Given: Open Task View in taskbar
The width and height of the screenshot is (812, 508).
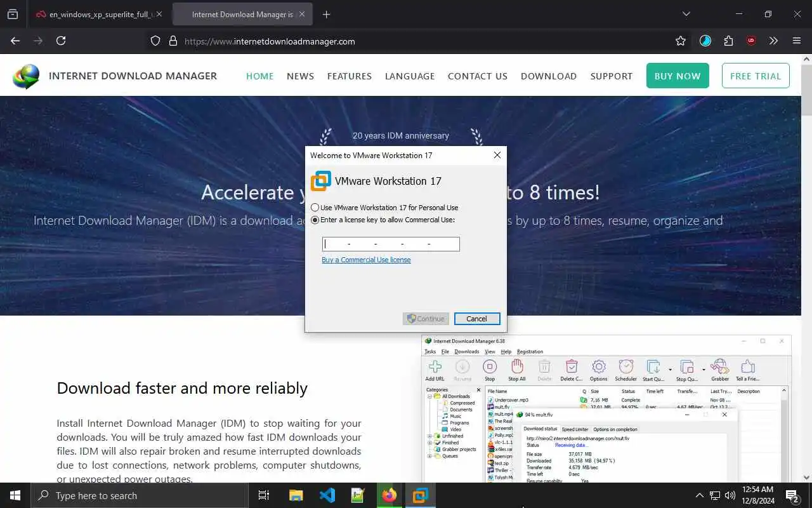Looking at the screenshot, I should point(264,495).
